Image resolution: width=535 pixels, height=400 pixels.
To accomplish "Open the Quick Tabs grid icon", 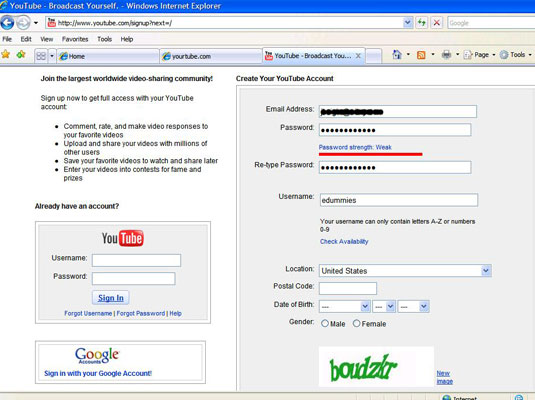I will 41,56.
